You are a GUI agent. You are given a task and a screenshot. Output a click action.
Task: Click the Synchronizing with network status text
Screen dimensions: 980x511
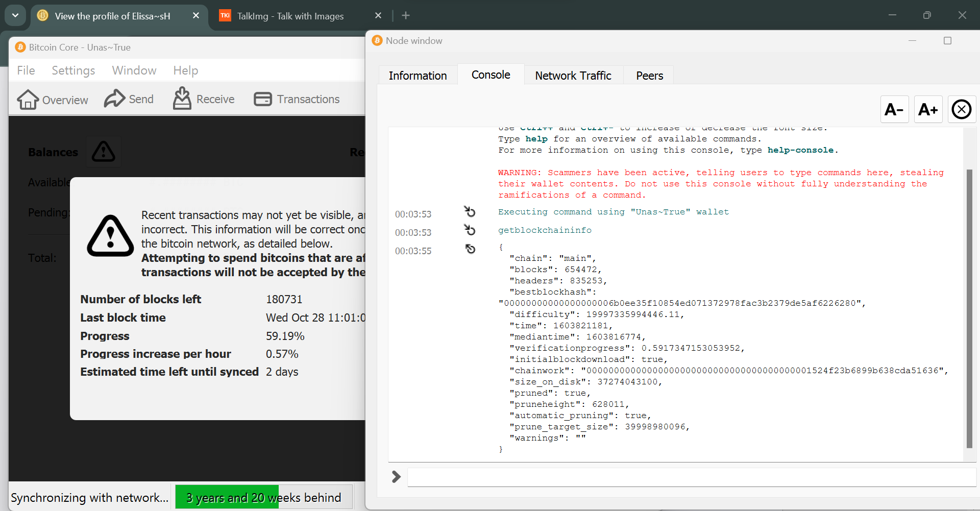[x=90, y=498]
